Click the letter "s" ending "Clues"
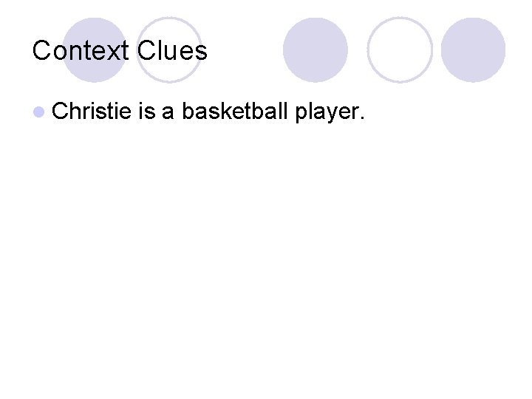Viewport: 532px width, 399px height. pos(201,53)
